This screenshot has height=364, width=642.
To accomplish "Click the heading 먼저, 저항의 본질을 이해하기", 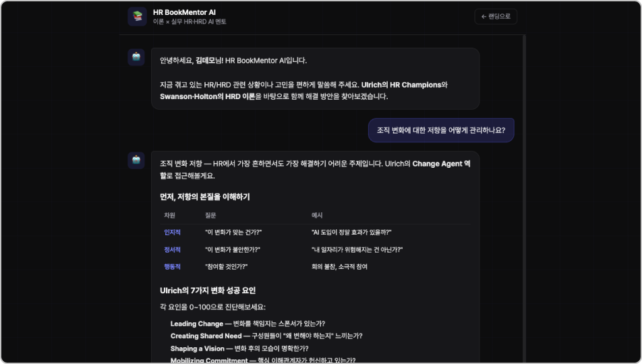I will point(205,197).
